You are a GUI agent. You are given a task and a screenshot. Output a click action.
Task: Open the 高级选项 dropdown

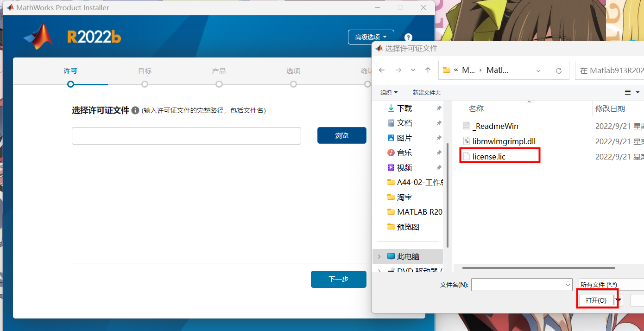[371, 37]
